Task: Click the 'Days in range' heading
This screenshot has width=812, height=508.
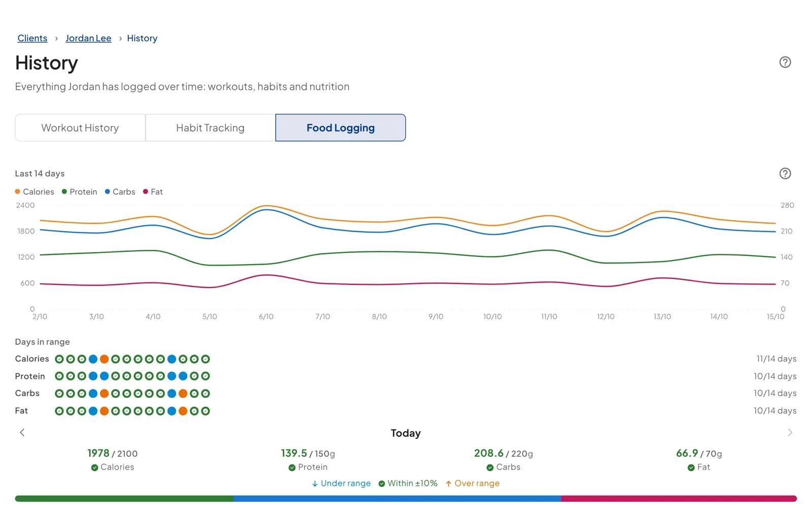Action: (x=42, y=342)
